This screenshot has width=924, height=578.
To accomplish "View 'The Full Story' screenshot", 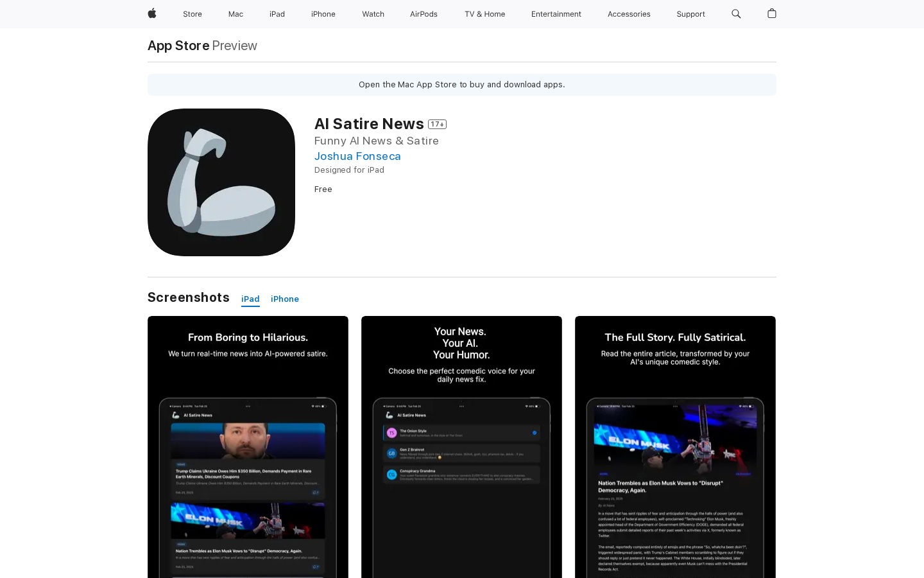I will [675, 447].
